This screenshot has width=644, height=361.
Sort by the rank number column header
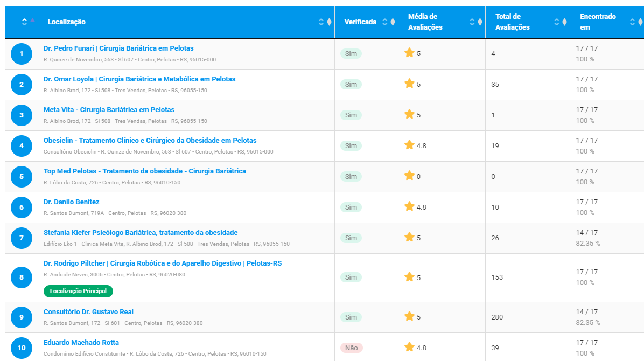[x=22, y=22]
